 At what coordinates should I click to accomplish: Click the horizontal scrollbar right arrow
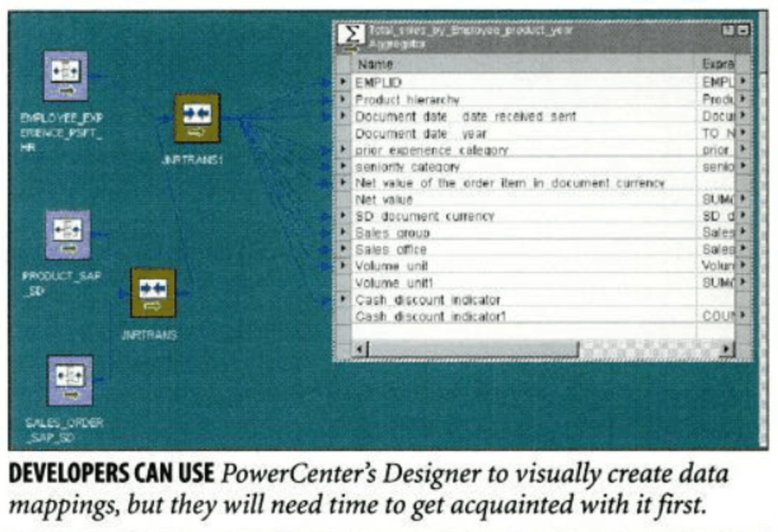[x=727, y=349]
